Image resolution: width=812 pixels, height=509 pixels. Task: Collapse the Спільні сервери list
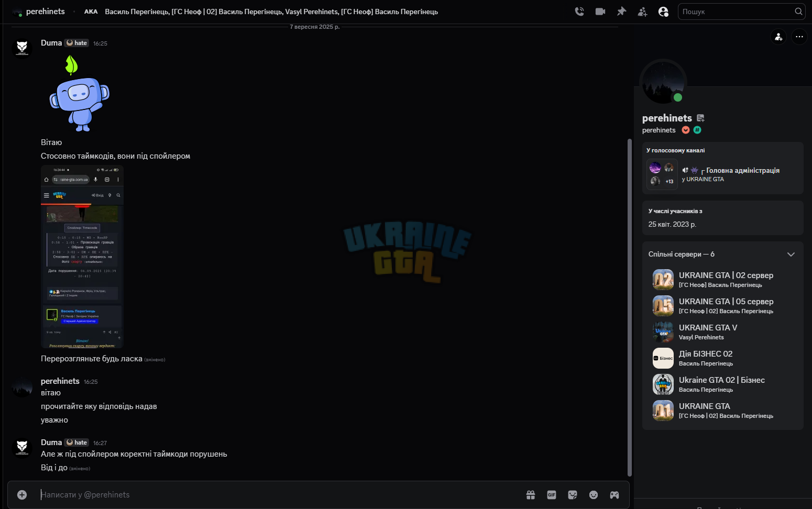(x=791, y=255)
